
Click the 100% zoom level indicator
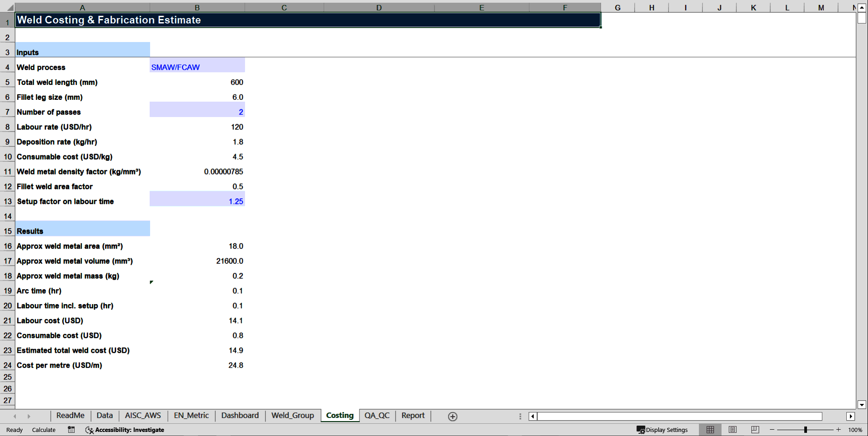point(855,430)
